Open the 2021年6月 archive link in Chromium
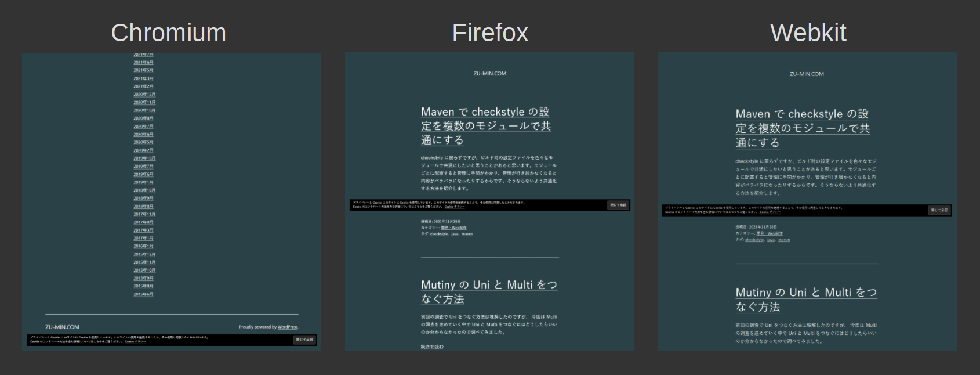980x375 pixels. 143,62
